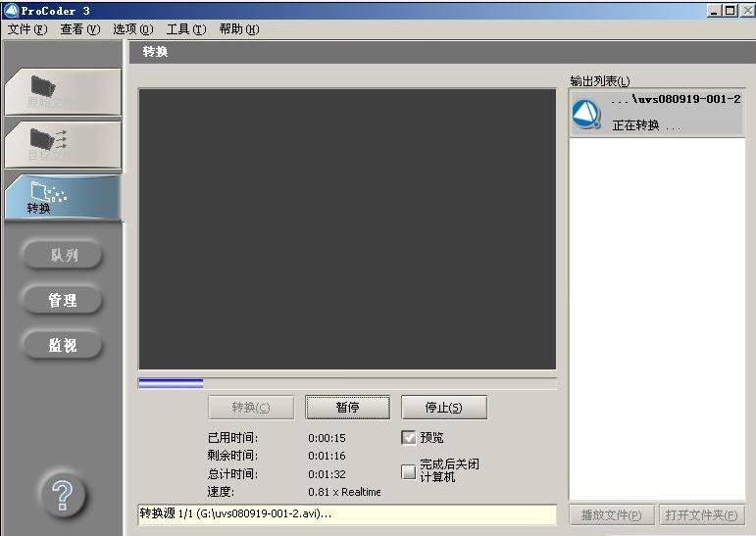Maximize the ProCoder 3 window
This screenshot has width=756, height=536.
731,10
